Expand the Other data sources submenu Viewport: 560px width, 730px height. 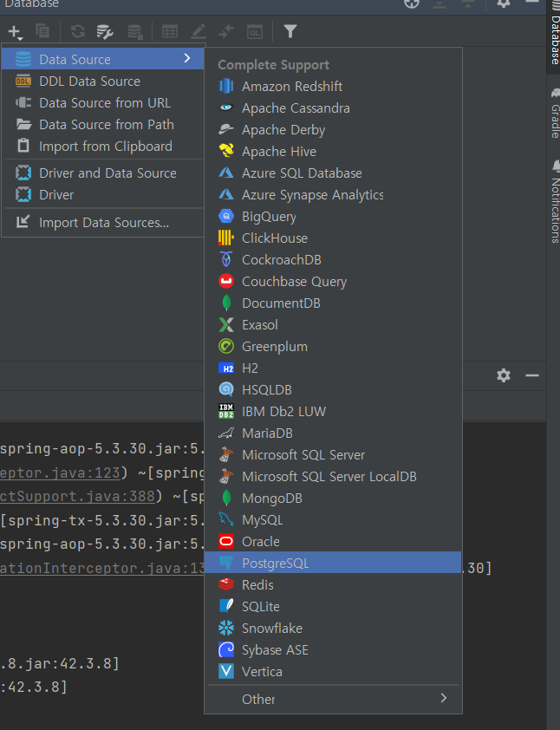point(333,699)
